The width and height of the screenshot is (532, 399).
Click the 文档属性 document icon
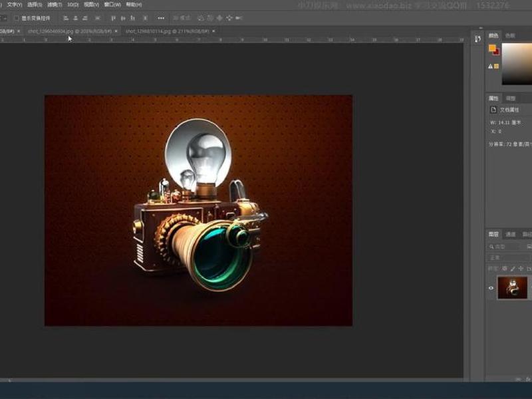(x=493, y=110)
